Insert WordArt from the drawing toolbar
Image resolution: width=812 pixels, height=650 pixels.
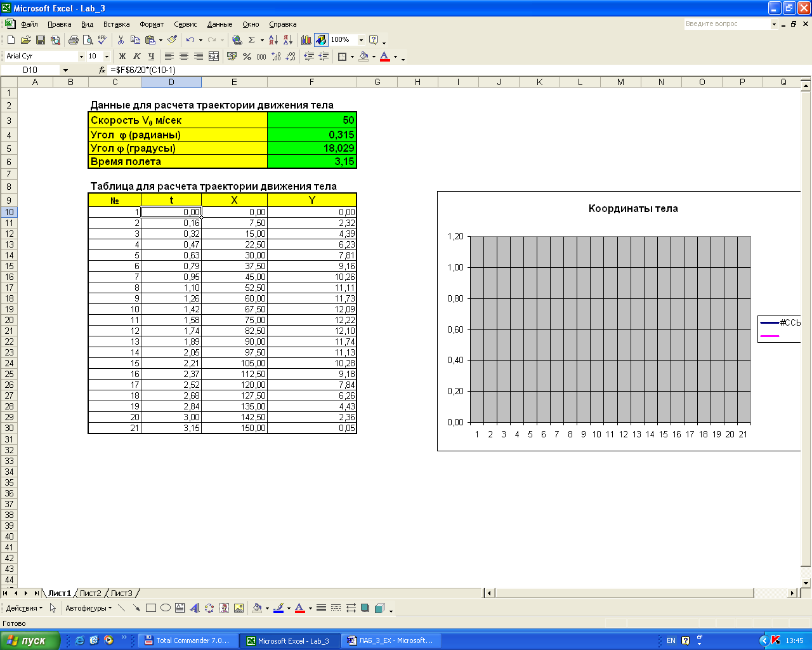[195, 608]
